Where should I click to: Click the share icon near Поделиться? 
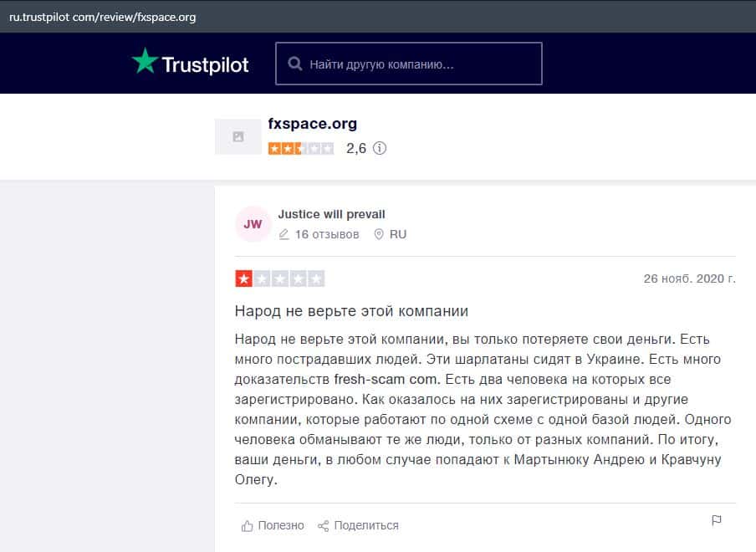click(x=323, y=526)
